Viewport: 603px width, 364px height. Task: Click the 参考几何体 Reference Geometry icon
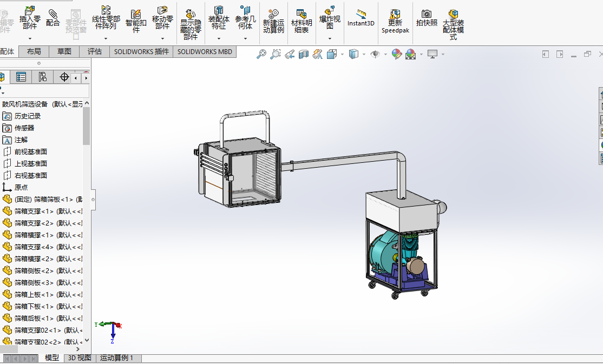tap(245, 18)
